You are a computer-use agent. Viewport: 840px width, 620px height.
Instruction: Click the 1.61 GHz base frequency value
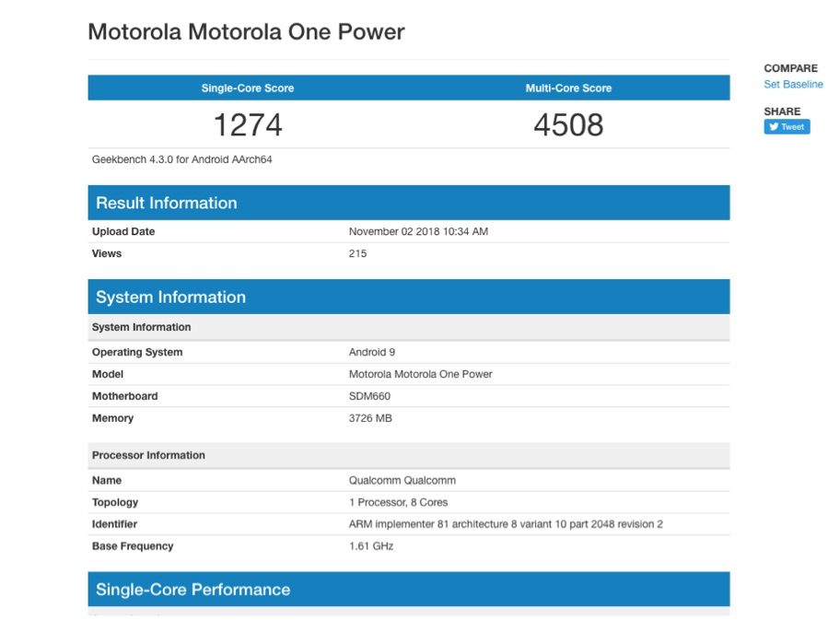[x=370, y=546]
